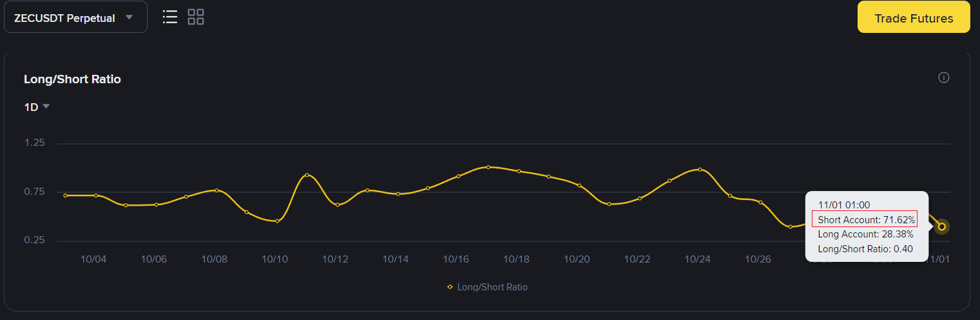The image size is (980, 320).
Task: Click the 10/20 date axis label
Action: pos(577,259)
